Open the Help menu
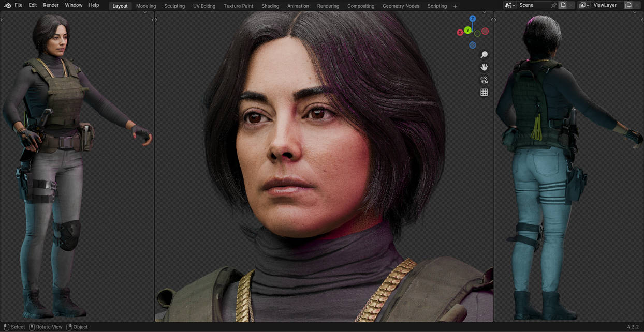The height and width of the screenshot is (332, 644). coord(94,5)
